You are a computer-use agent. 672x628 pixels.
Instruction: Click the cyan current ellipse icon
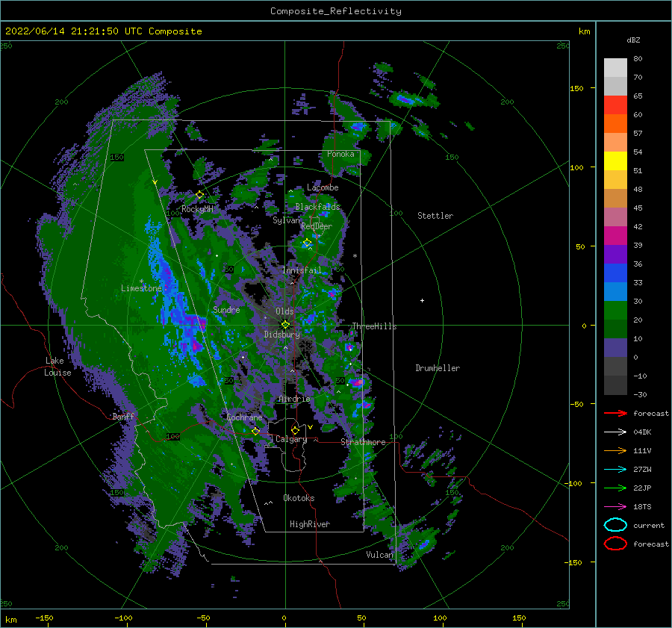click(615, 525)
